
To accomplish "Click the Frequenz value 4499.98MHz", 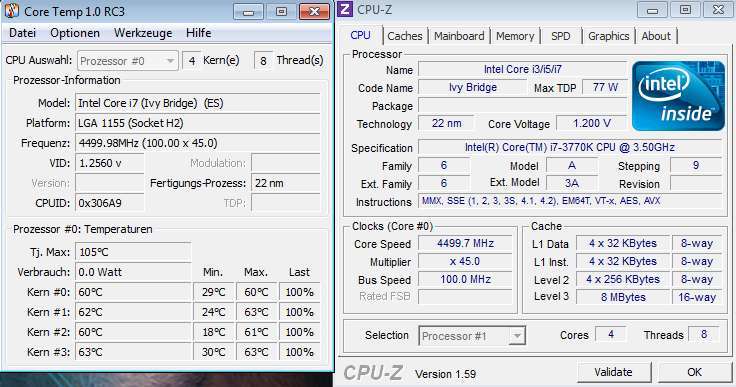I will coord(198,143).
